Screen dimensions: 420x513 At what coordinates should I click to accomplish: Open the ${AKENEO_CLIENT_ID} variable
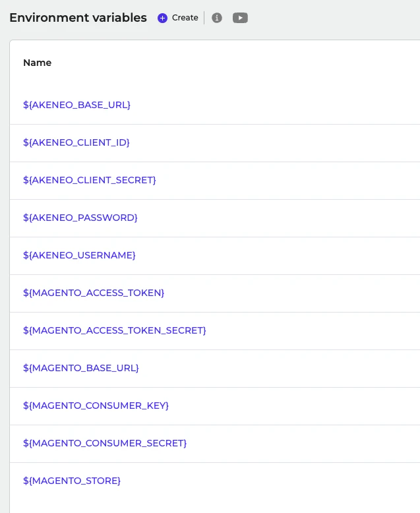tap(76, 142)
